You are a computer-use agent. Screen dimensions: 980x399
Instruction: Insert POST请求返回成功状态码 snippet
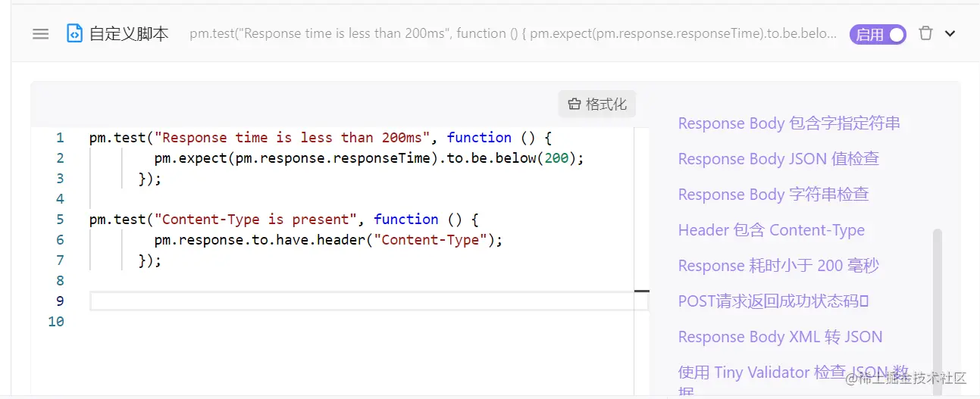click(773, 301)
